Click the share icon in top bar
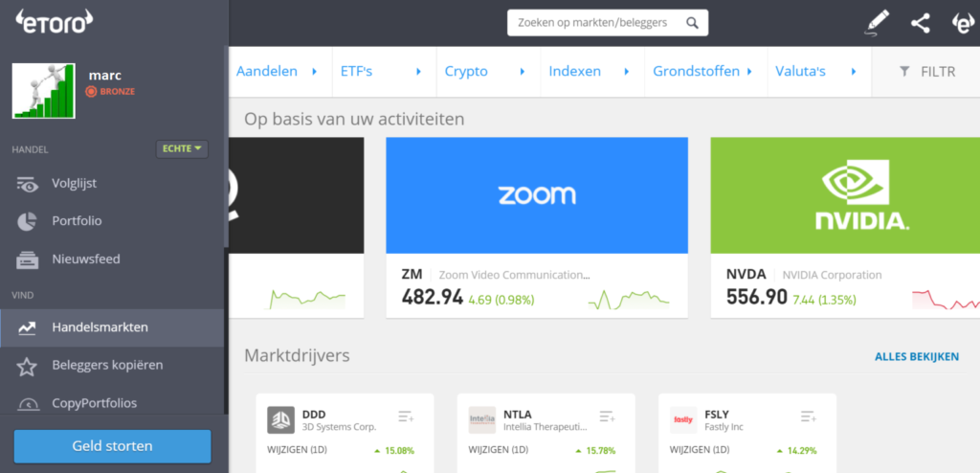Screen dimensions: 980x473 921,23
